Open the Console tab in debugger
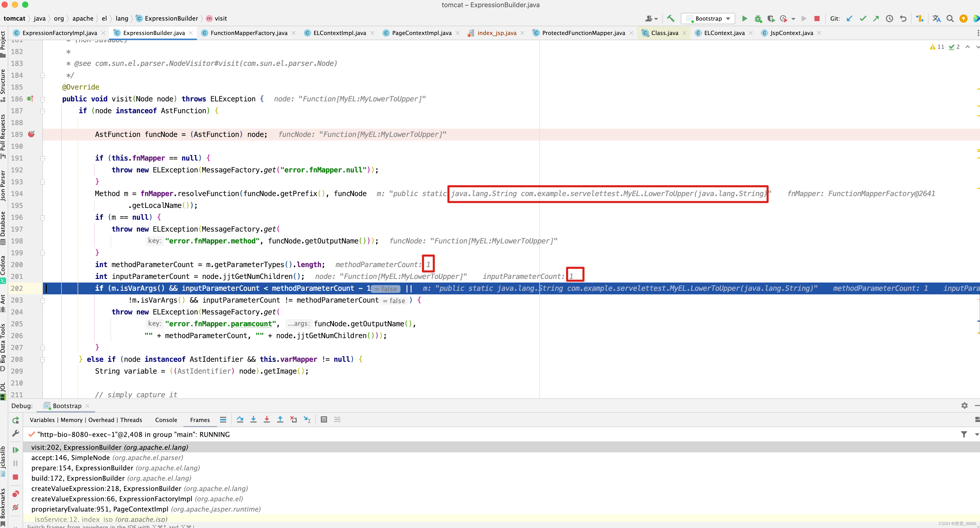The image size is (980, 528). (166, 419)
